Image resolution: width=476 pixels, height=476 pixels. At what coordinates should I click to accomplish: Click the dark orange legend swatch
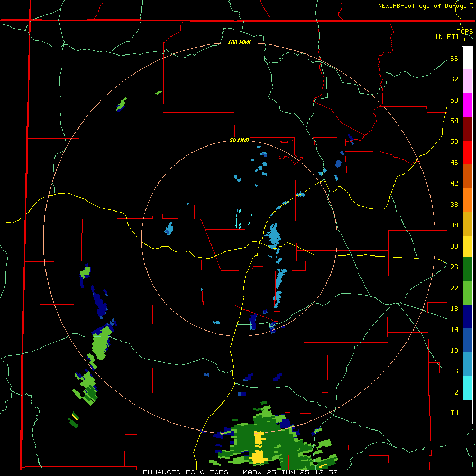[467, 176]
